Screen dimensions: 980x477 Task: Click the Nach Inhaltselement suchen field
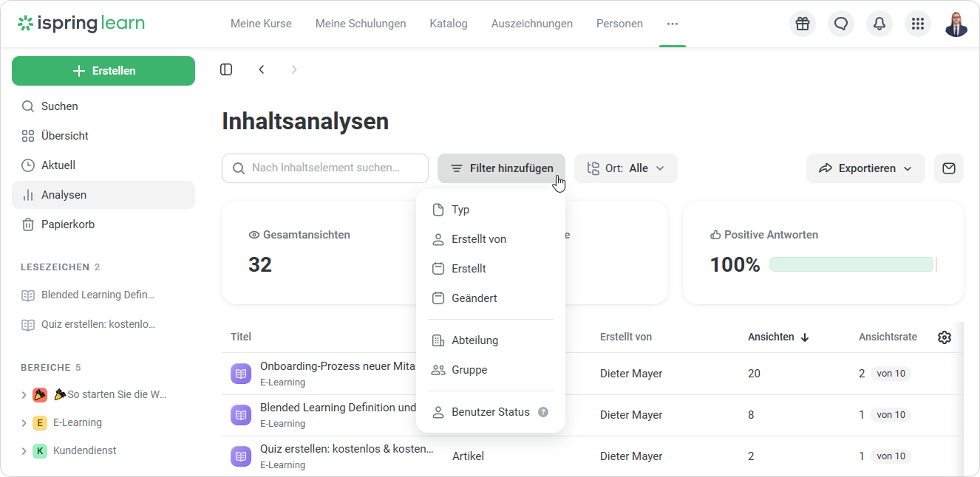[x=325, y=168]
